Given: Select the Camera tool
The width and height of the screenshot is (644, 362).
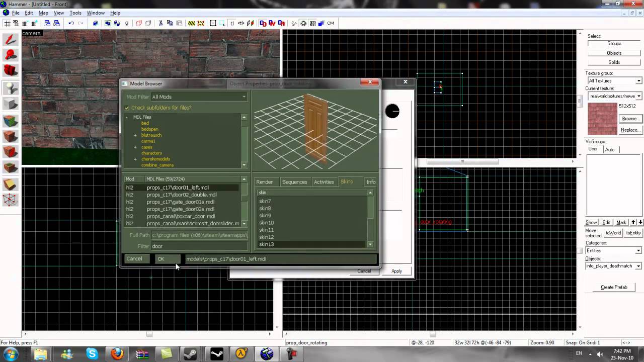Looking at the screenshot, I should click(x=11, y=70).
